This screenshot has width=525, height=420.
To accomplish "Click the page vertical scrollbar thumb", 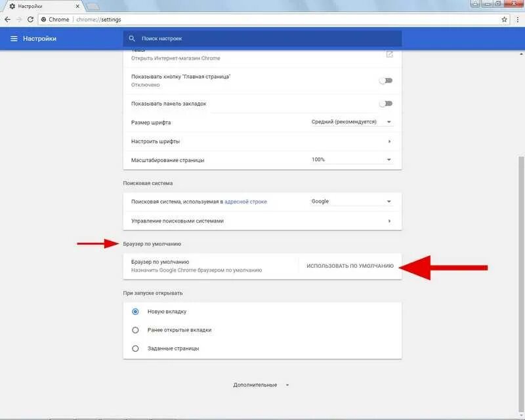I will point(521,285).
